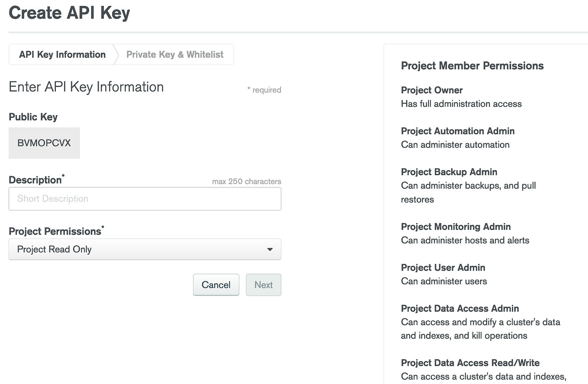Click the Description field label
The image size is (588, 384).
tap(35, 180)
